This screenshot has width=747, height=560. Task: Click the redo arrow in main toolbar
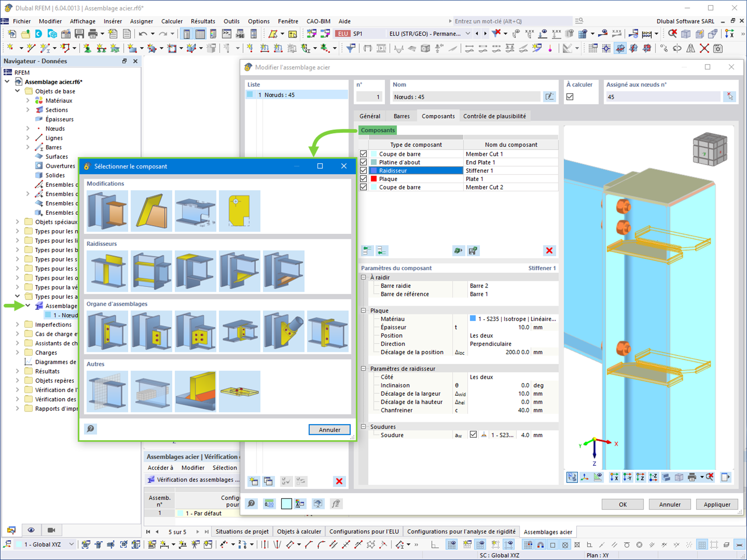pyautogui.click(x=162, y=34)
